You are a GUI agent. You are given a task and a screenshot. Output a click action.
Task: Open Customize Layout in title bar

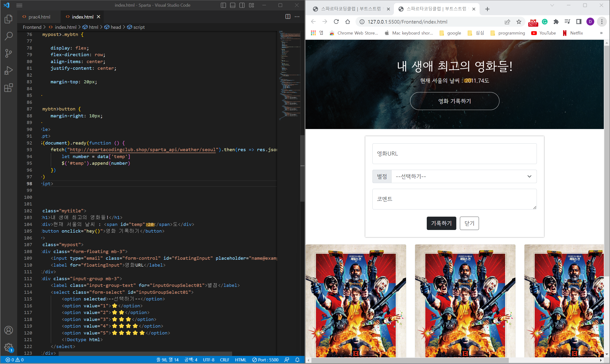pyautogui.click(x=252, y=5)
